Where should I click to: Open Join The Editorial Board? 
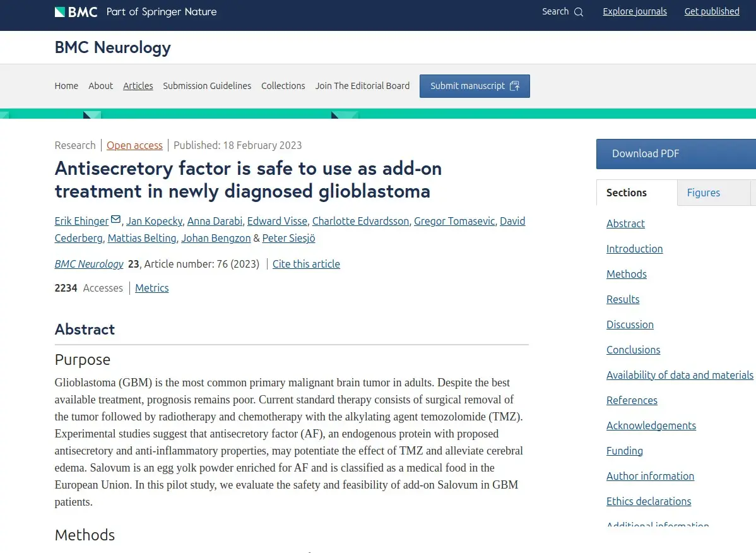click(x=363, y=86)
